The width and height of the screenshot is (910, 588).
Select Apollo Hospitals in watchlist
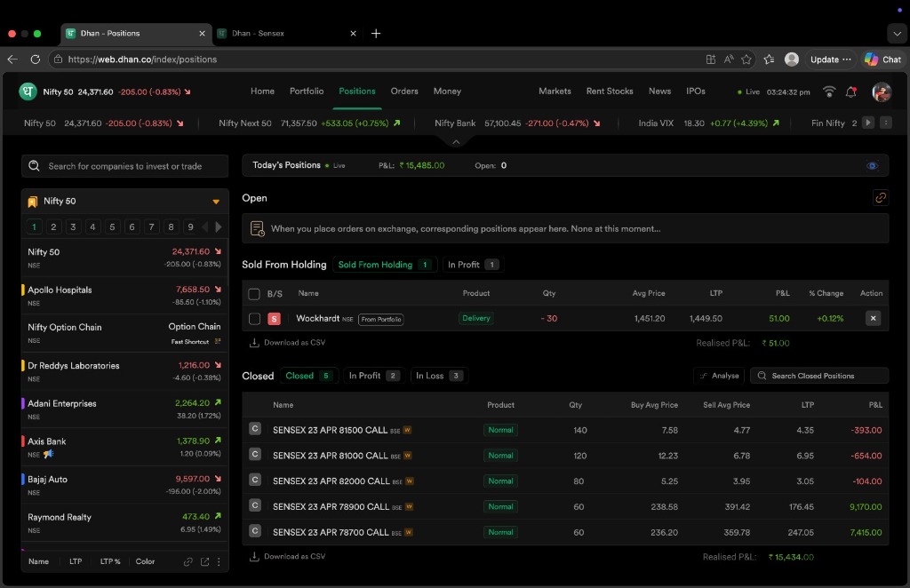click(124, 295)
